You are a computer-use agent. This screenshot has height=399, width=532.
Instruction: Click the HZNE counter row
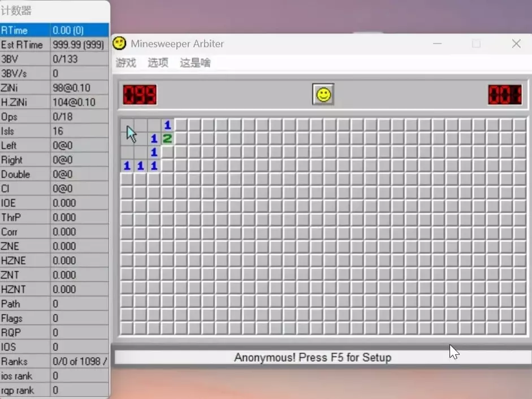(x=54, y=261)
